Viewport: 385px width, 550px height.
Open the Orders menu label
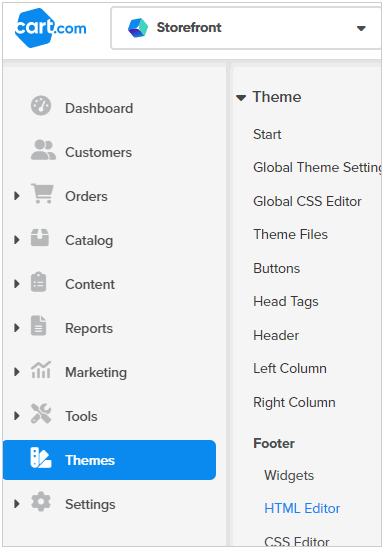(x=86, y=196)
